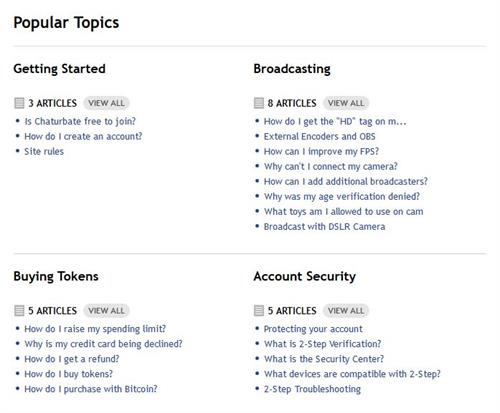Open 2-Step Troubleshooting article
The height and width of the screenshot is (413, 500).
coord(312,389)
